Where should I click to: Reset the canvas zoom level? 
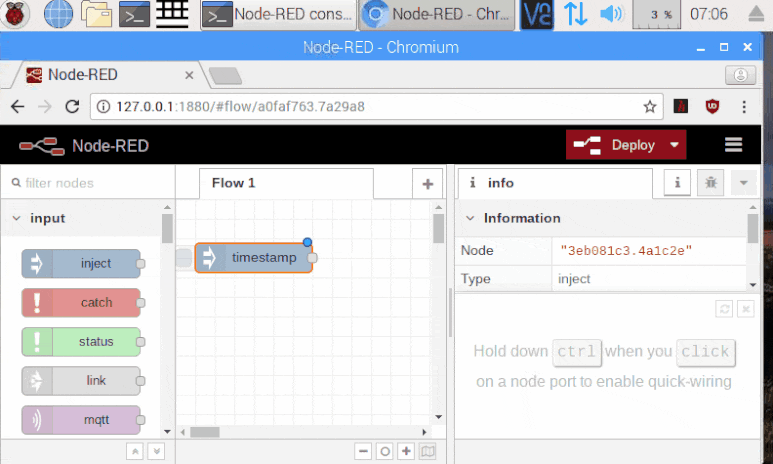click(x=384, y=451)
